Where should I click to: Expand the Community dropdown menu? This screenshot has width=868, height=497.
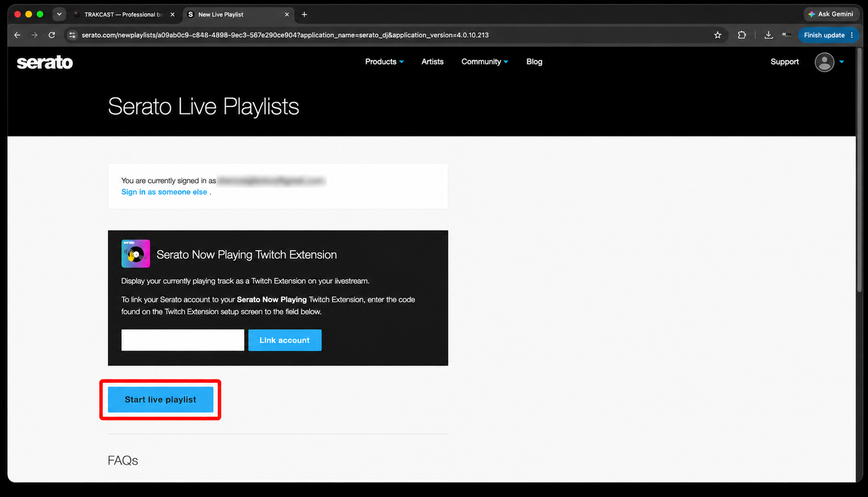(x=484, y=62)
